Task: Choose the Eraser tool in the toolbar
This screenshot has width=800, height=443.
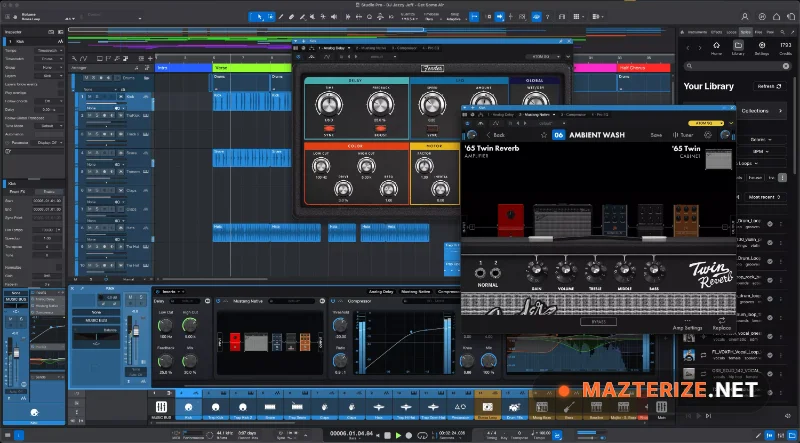Action: (291, 17)
